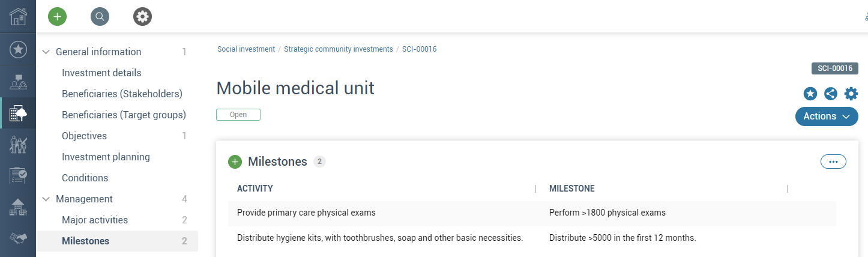Image resolution: width=868 pixels, height=257 pixels.
Task: Open the Milestones more options ellipsis
Action: pos(833,162)
